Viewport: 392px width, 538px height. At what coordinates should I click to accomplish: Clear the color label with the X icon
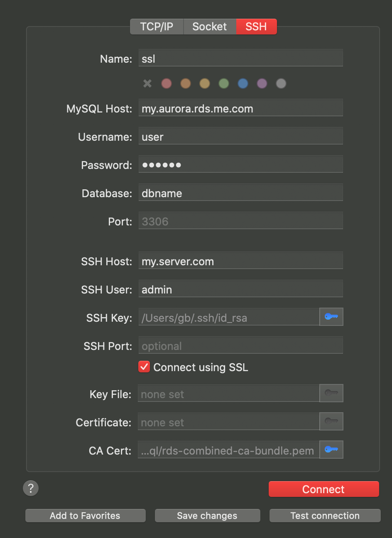click(147, 83)
